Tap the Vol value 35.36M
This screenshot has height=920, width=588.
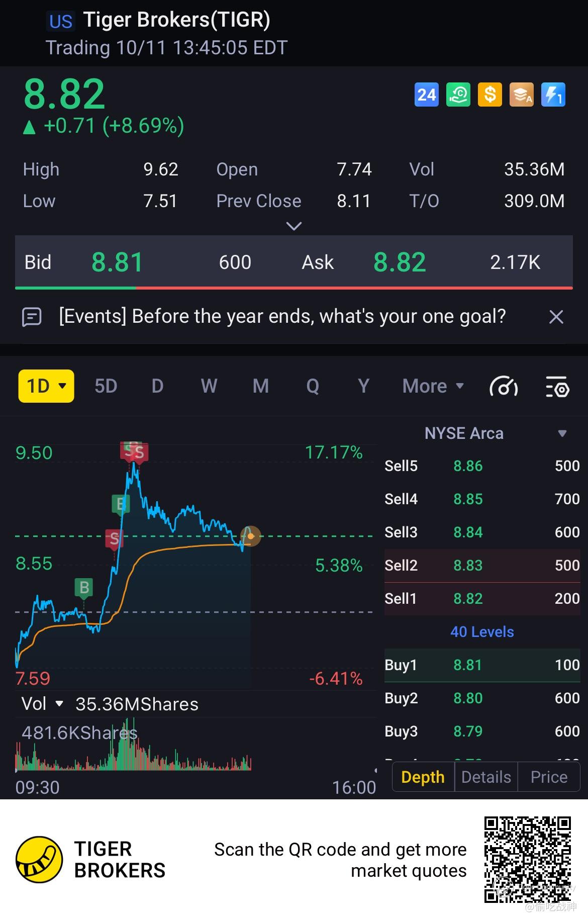coord(534,169)
